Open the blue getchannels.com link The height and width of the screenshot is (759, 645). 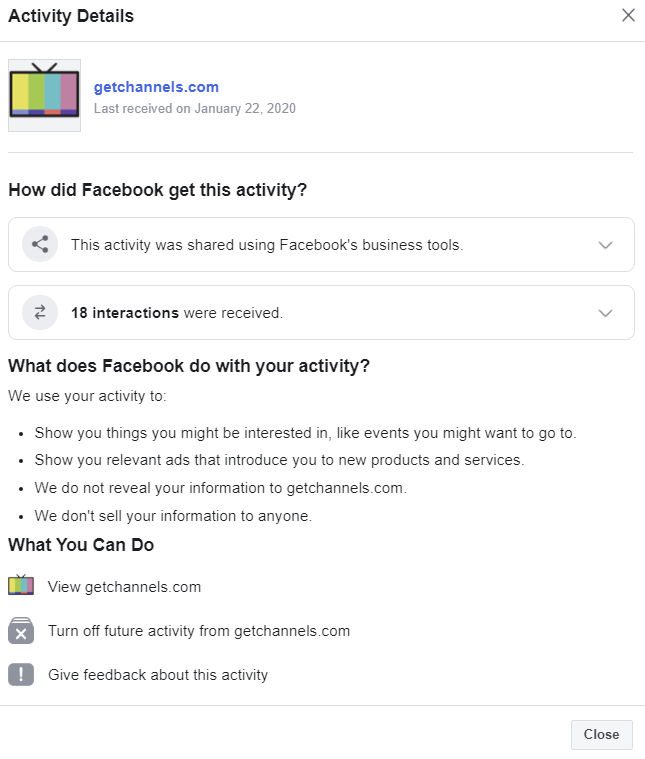(156, 87)
